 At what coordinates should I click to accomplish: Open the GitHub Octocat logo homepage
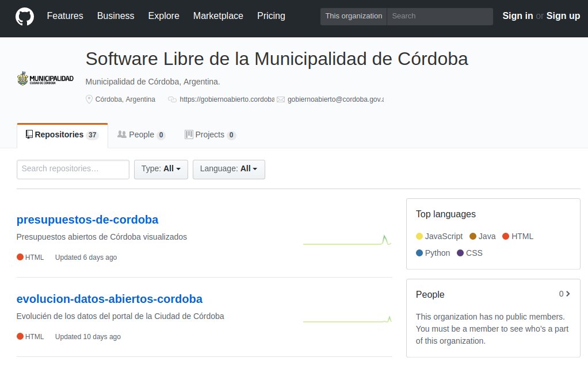pyautogui.click(x=25, y=17)
